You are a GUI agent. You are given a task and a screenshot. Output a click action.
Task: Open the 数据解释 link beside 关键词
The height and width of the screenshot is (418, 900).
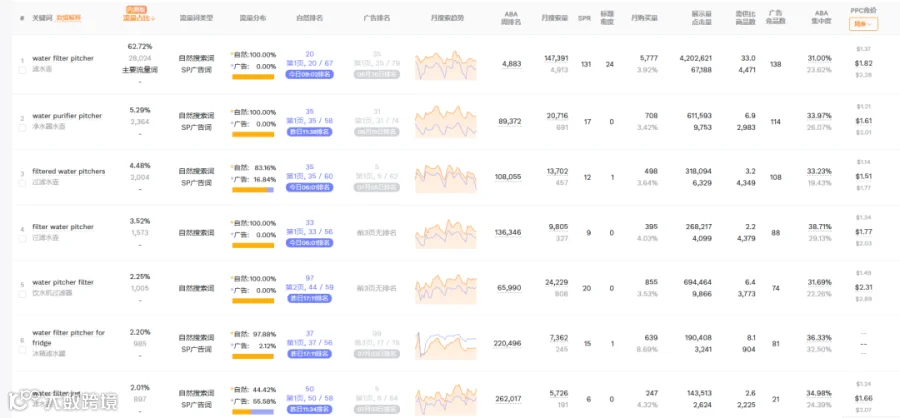[x=69, y=18]
